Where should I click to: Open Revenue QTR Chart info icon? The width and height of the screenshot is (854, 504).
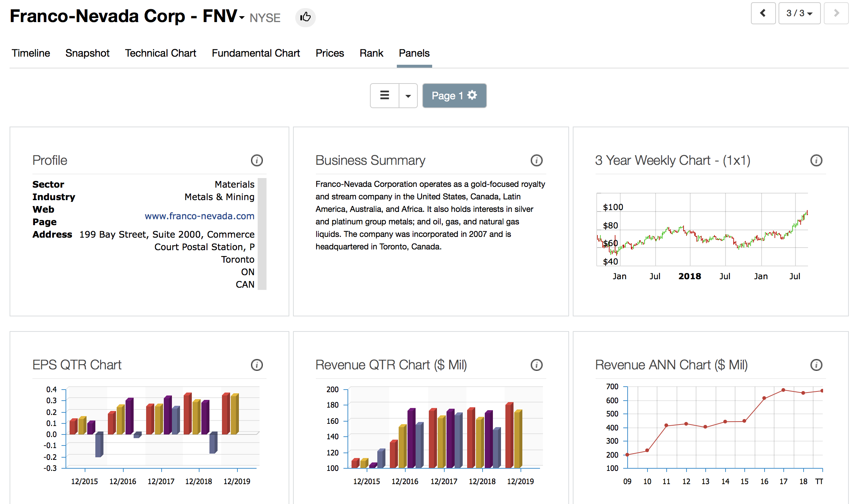click(x=536, y=365)
